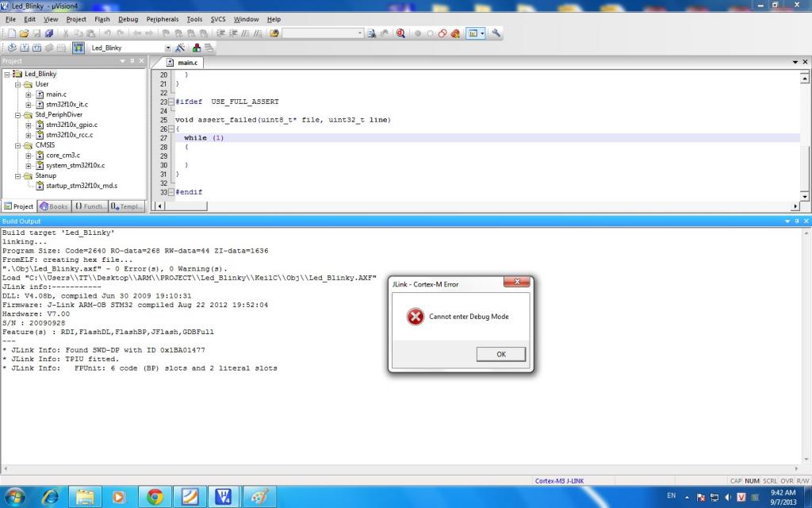Click the editor vertical scrollbar down arrow

pyautogui.click(x=805, y=197)
